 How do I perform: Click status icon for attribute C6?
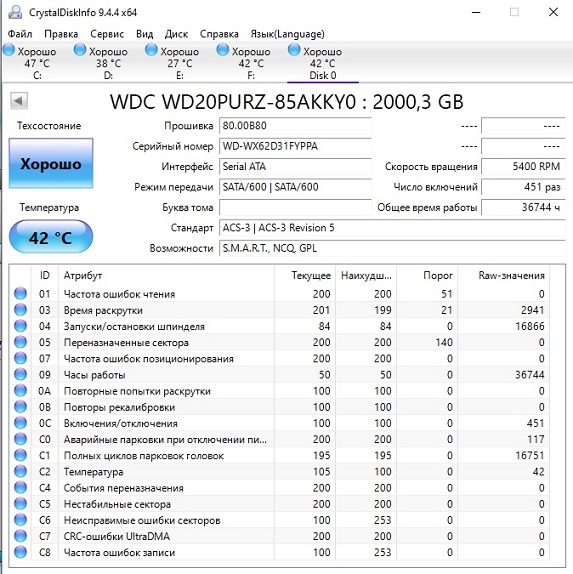click(x=21, y=520)
